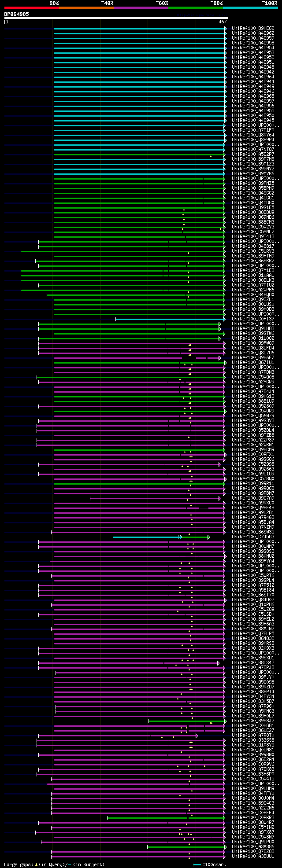This screenshot has height=868, width=282.
Task: Click the purple ~60% identity legend segment
Action: pyautogui.click(x=141, y=8)
